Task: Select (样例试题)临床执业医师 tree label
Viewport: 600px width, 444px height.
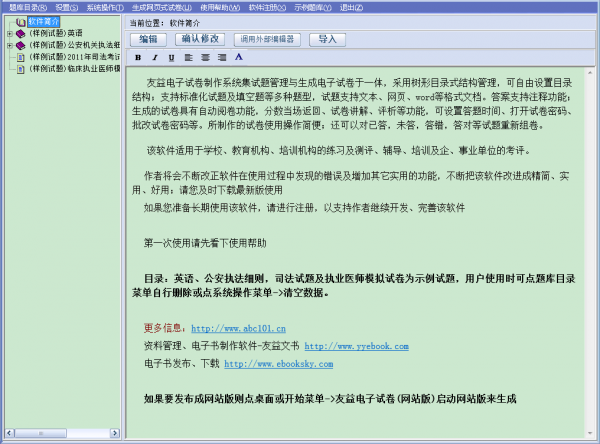Action: 75,69
